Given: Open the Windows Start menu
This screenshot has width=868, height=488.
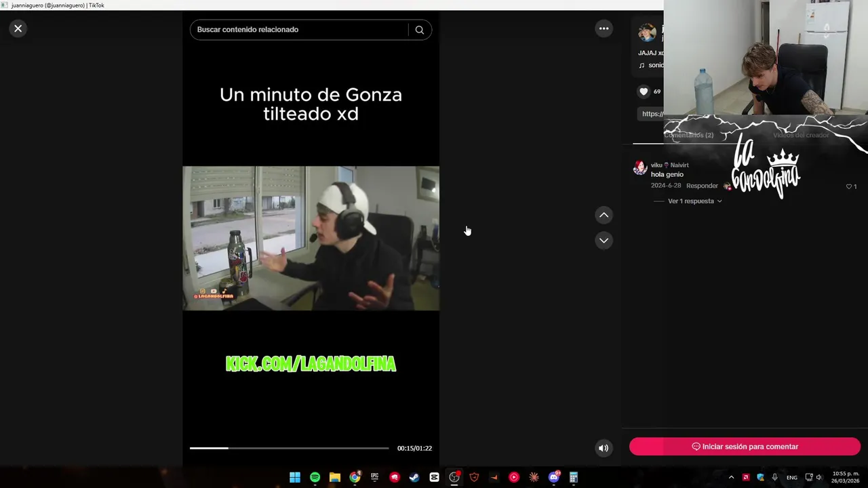Looking at the screenshot, I should click(295, 477).
